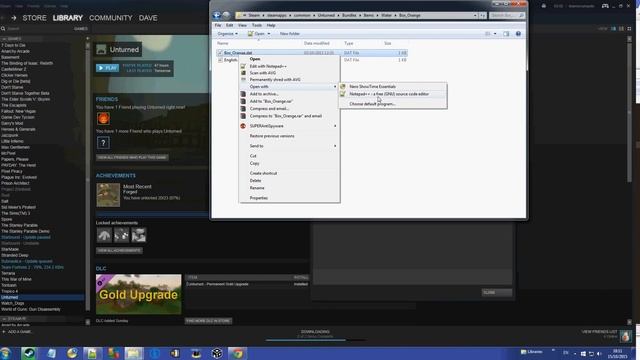Open the Edit menu in Explorer
The width and height of the screenshot is (640, 360).
(229, 25)
